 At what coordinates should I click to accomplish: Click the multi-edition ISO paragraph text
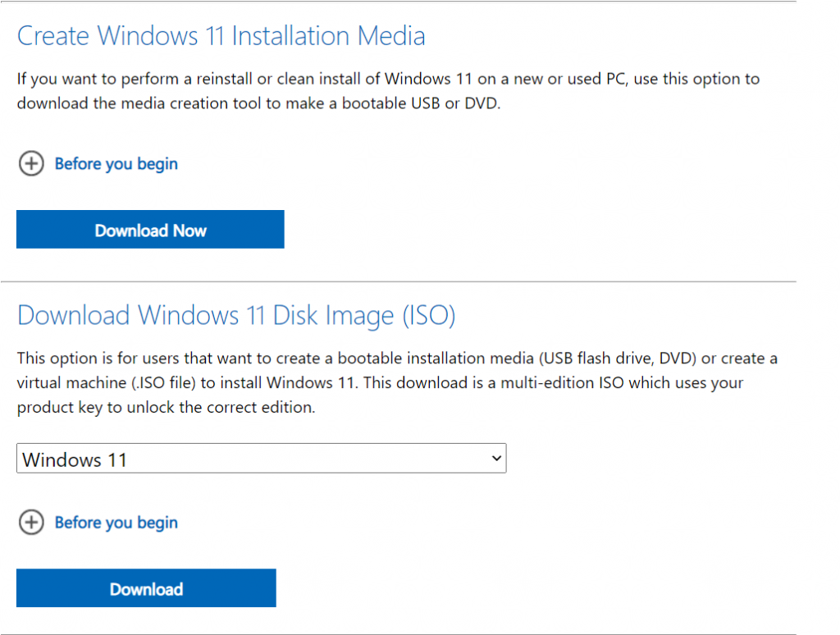pos(394,382)
